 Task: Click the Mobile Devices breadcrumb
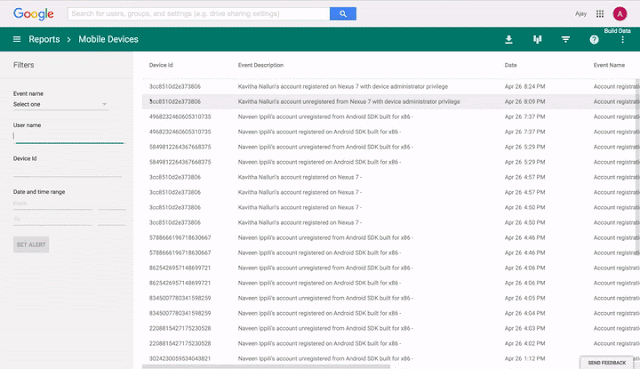tap(108, 39)
